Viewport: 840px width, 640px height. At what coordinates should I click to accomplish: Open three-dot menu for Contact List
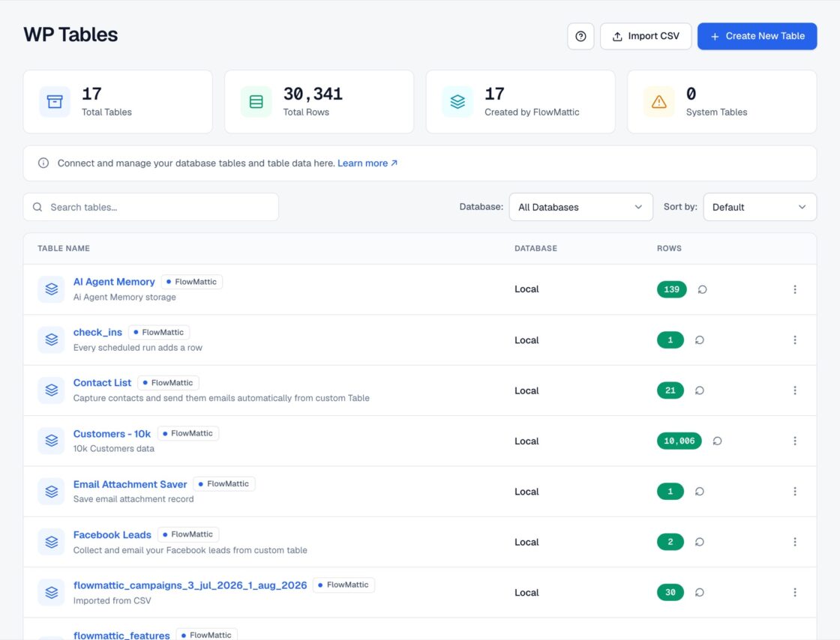(795, 390)
